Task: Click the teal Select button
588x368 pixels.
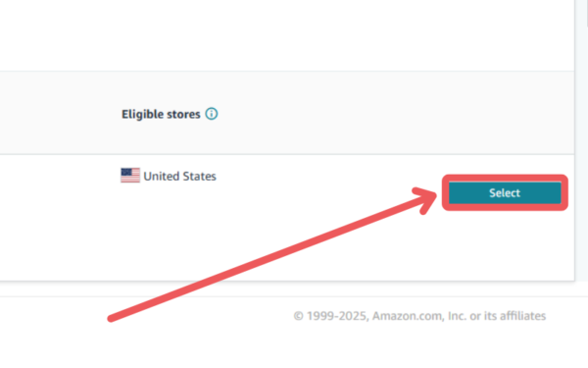Action: tap(505, 192)
